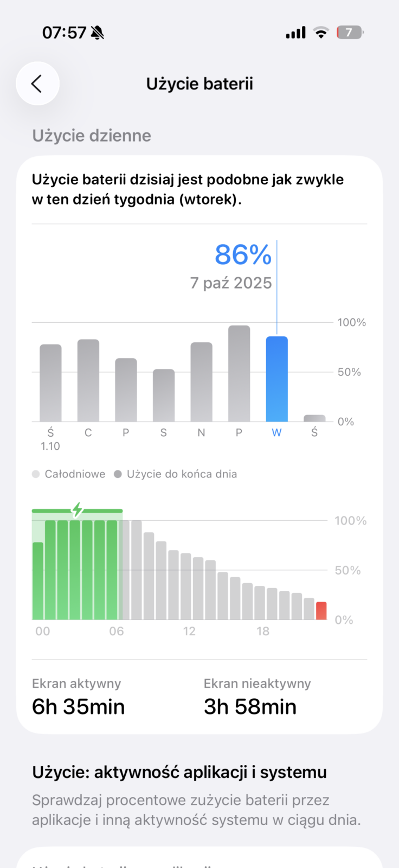Tap the Ekran nieaktywny 3h 58min value

pyautogui.click(x=250, y=707)
